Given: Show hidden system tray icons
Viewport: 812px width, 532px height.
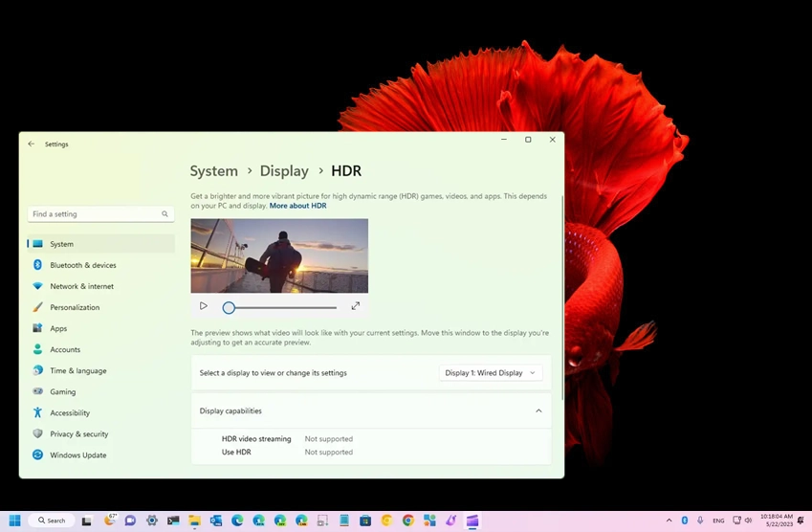Looking at the screenshot, I should (669, 521).
